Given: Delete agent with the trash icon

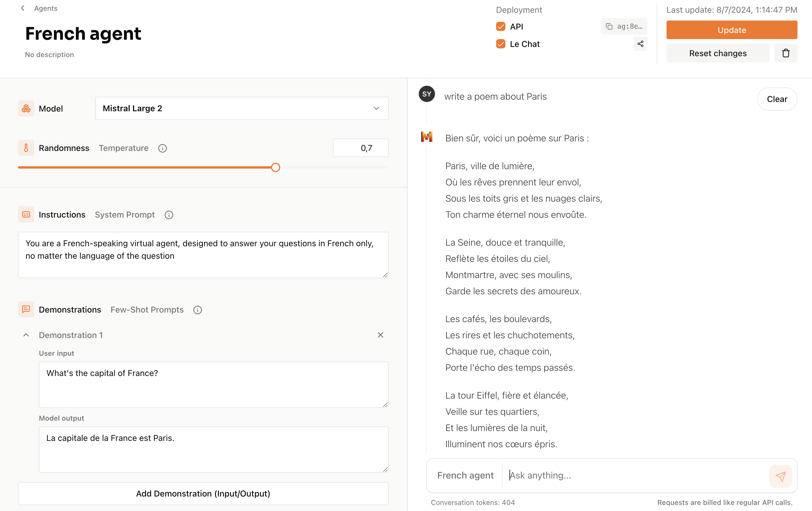Looking at the screenshot, I should click(x=785, y=53).
